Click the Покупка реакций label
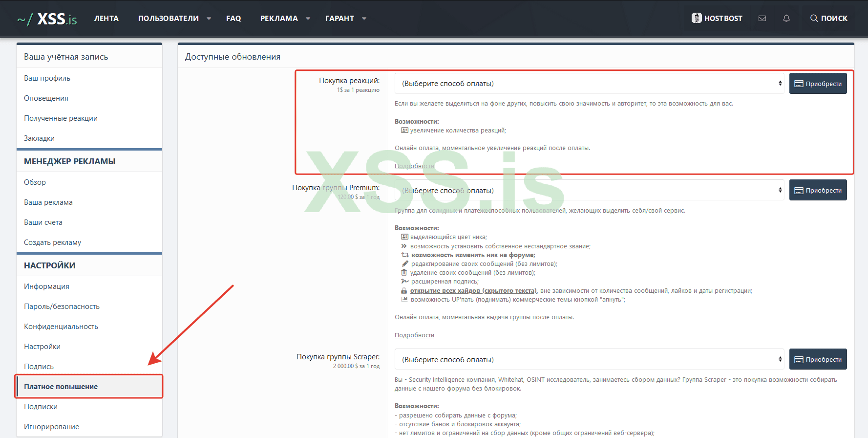This screenshot has width=868, height=438. (x=349, y=81)
